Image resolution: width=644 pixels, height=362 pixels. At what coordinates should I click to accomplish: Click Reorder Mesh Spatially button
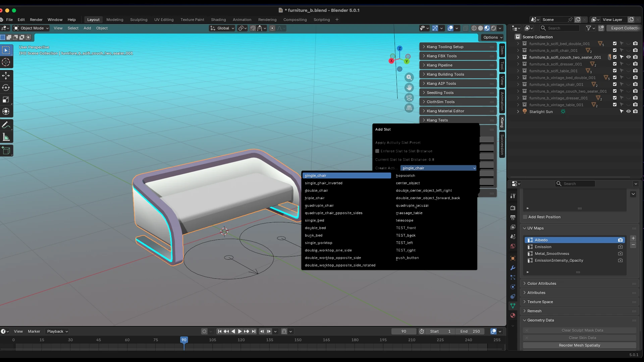(x=579, y=346)
